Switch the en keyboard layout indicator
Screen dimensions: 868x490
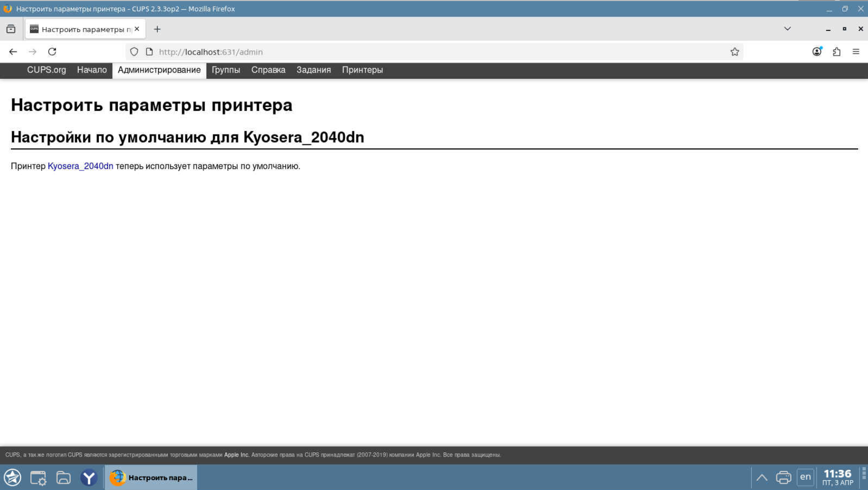pos(805,477)
